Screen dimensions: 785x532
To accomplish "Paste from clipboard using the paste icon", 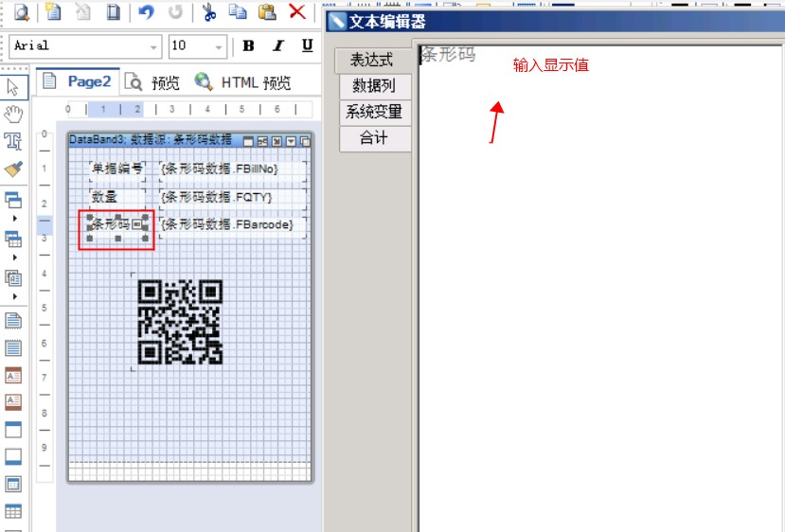I will click(x=267, y=11).
